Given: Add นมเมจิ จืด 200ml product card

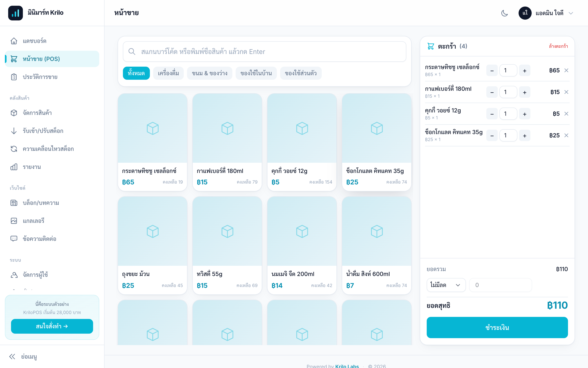Looking at the screenshot, I should [x=302, y=245].
